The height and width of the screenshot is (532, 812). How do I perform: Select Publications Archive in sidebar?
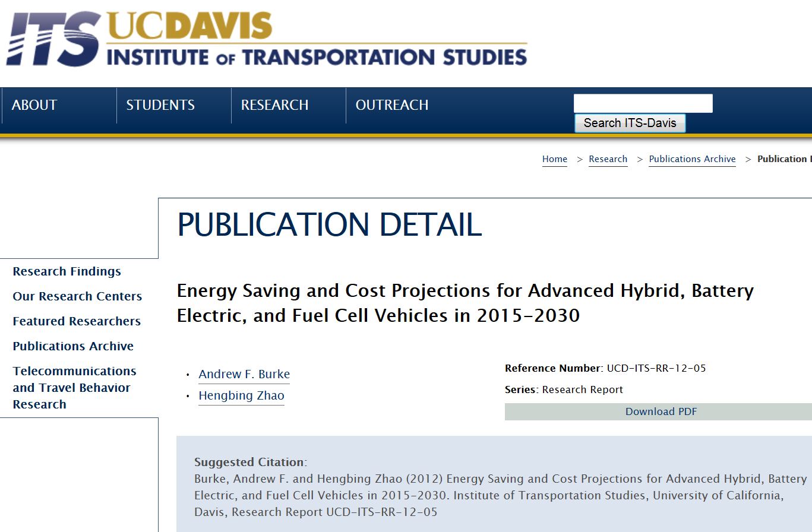73,346
